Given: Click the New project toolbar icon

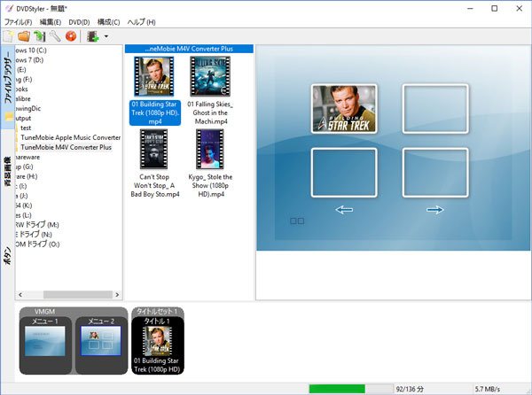Looking at the screenshot, I should coord(8,36).
